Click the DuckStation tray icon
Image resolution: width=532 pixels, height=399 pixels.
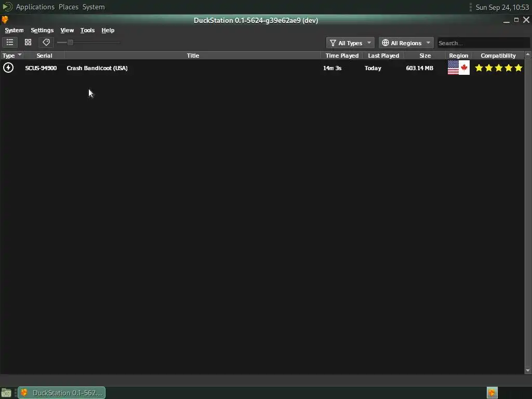(x=492, y=393)
